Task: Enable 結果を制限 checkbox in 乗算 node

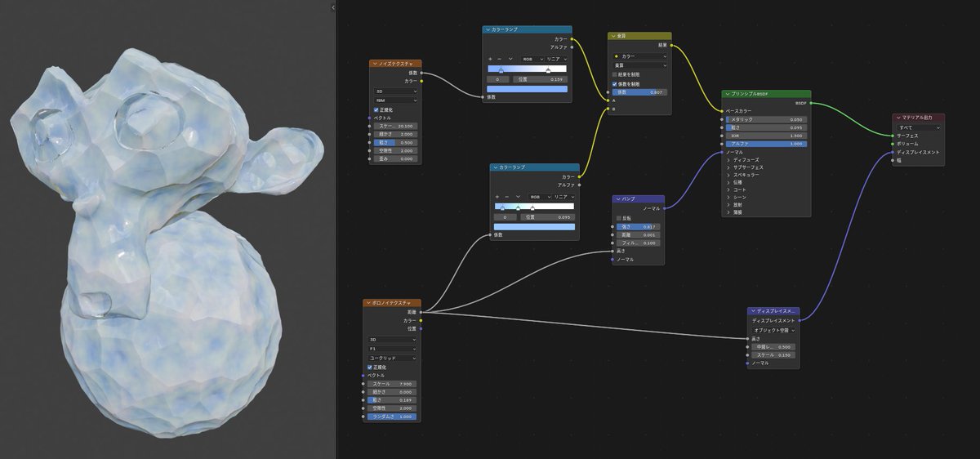Action: [615, 74]
